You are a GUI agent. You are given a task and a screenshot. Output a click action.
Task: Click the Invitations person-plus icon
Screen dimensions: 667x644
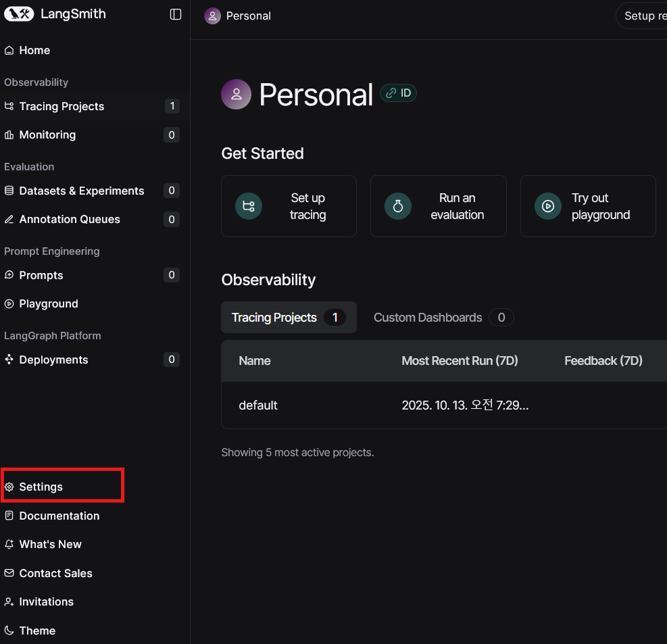(9, 601)
